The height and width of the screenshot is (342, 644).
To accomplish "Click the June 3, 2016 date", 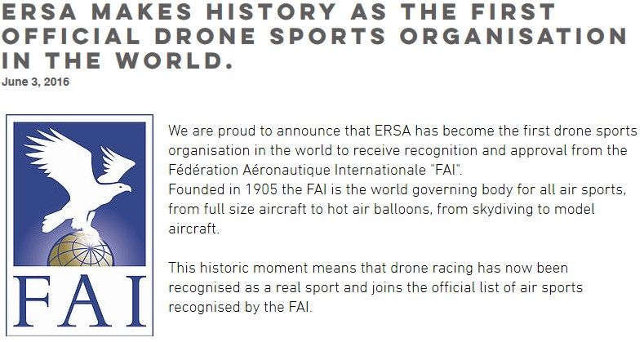I will [x=36, y=82].
